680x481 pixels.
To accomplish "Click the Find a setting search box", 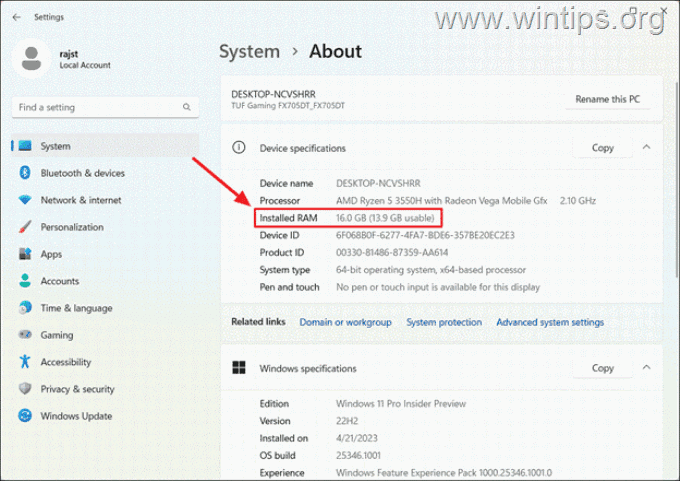I will (105, 107).
